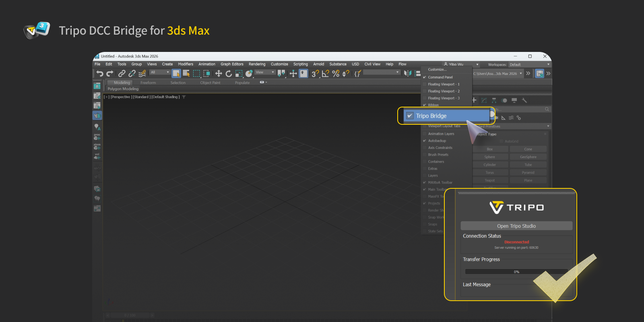Viewport: 644px width, 322px height.
Task: Click the Customize... menu entry
Action: (437, 70)
